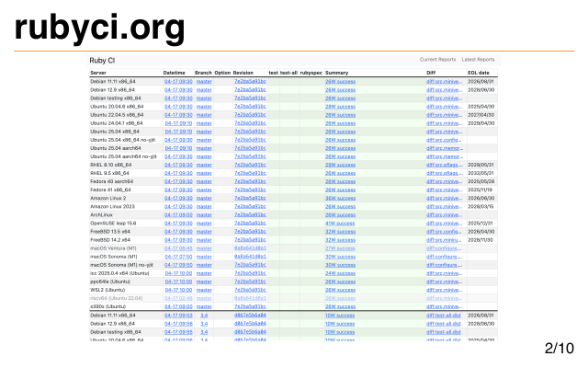This screenshot has height=368, width=588.
Task: Select server name Ubuntu 24.04.1 x86_64
Action: [x=117, y=123]
